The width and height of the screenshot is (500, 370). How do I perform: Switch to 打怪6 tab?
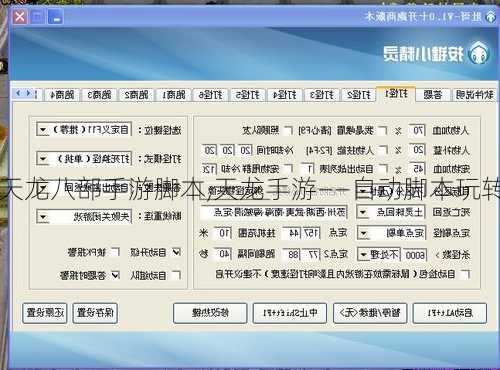(210, 95)
